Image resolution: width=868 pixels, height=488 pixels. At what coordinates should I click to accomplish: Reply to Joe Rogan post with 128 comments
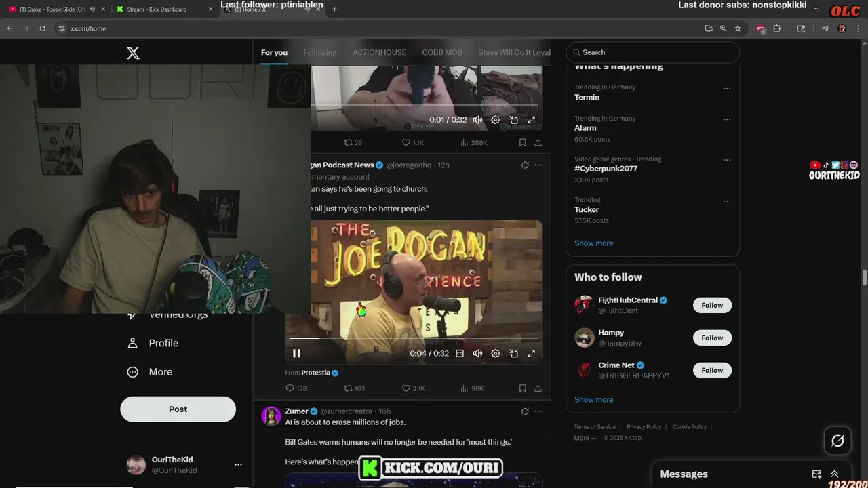coord(296,388)
